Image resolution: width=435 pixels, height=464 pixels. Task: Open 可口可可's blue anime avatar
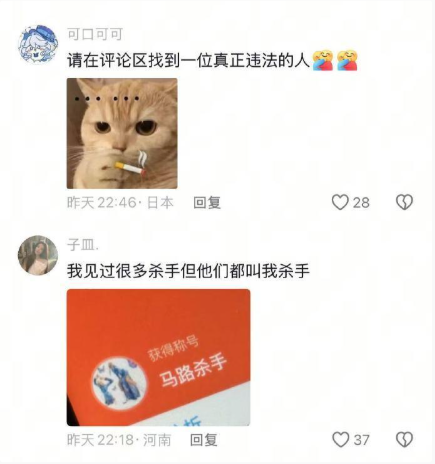tap(38, 44)
